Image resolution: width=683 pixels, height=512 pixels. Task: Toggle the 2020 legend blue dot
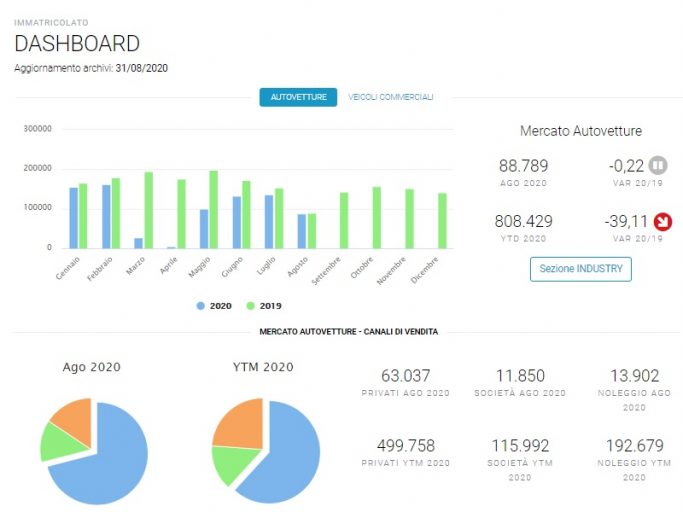click(x=200, y=306)
